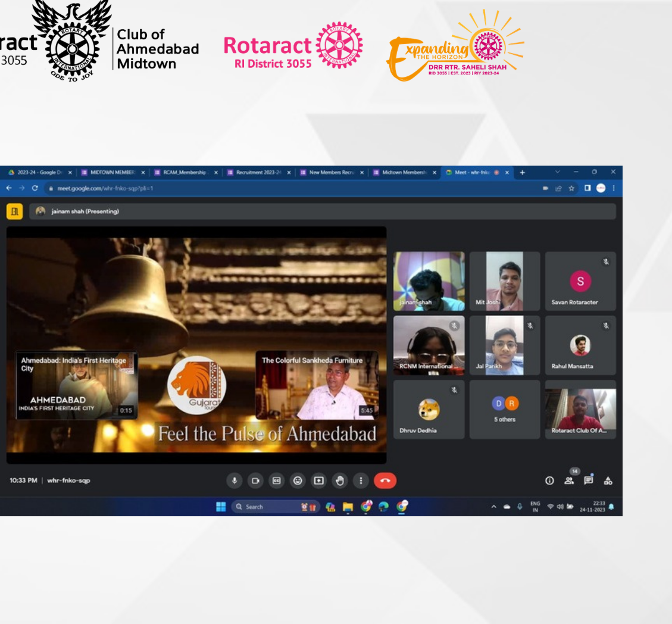Open File Explorer from the taskbar

click(348, 507)
